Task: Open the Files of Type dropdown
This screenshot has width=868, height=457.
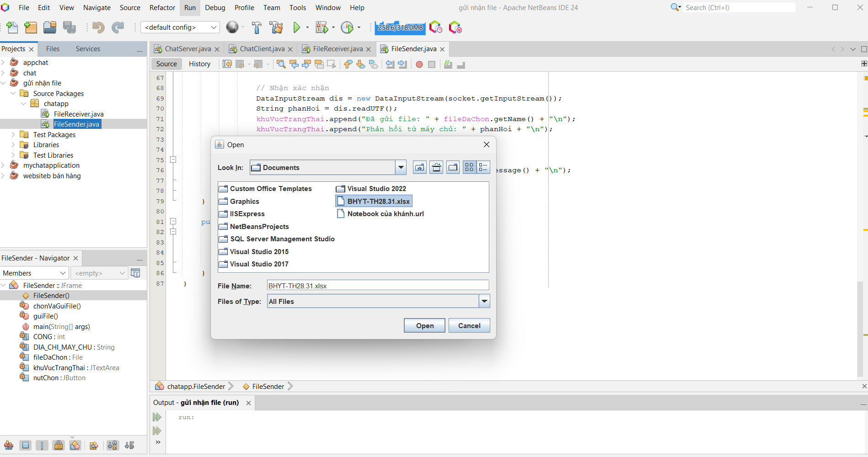Action: [x=484, y=301]
